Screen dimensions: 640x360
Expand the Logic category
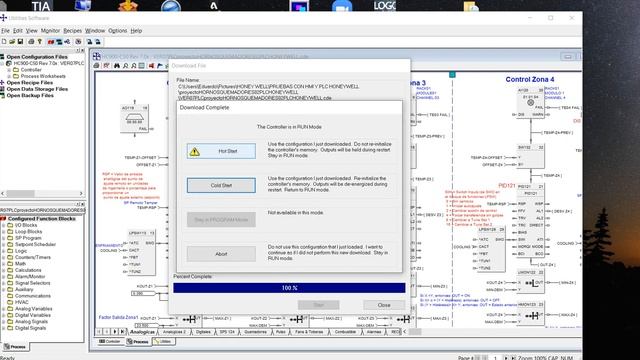click(x=4, y=251)
